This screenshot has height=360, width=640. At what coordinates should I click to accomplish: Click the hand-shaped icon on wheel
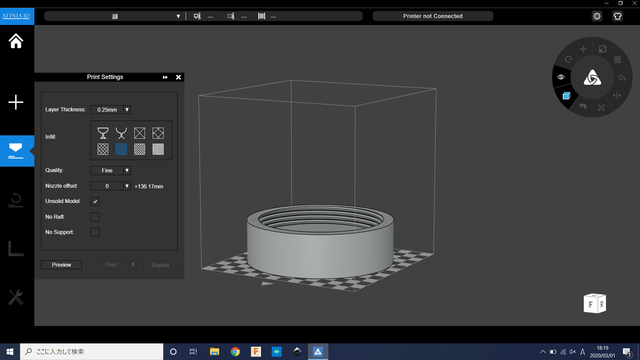583,107
